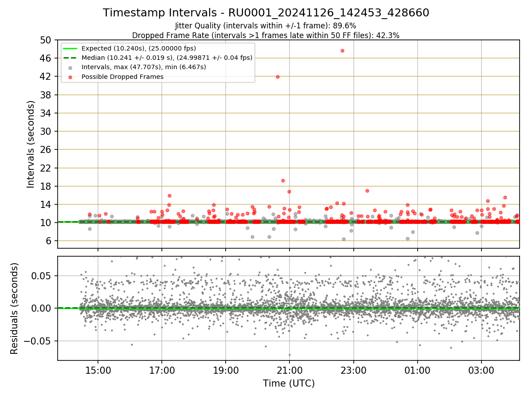This screenshot has width=532, height=399.
Task: Click the 'Time (UTC)' x-axis label
Action: 289,383
